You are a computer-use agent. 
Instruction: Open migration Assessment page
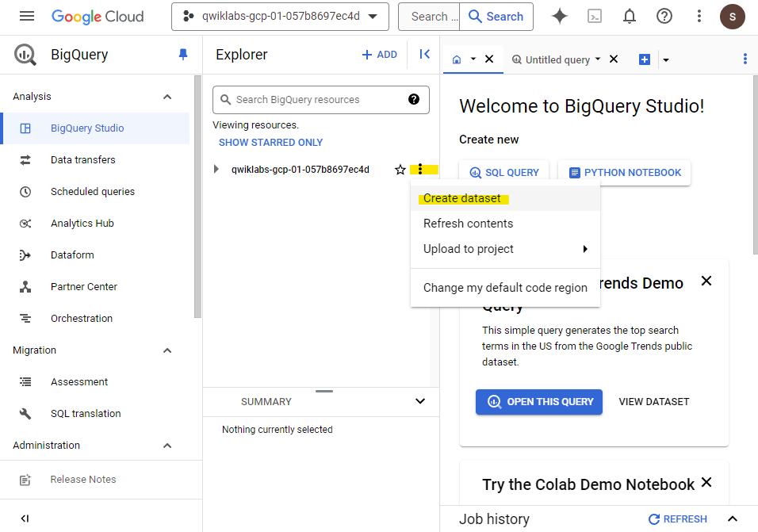(95, 381)
